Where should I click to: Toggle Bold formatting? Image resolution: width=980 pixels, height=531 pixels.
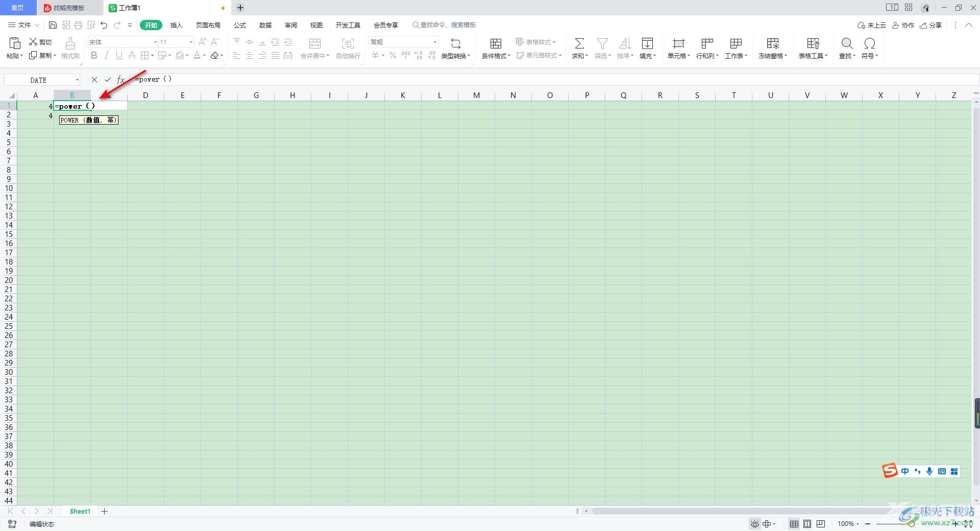[x=94, y=55]
